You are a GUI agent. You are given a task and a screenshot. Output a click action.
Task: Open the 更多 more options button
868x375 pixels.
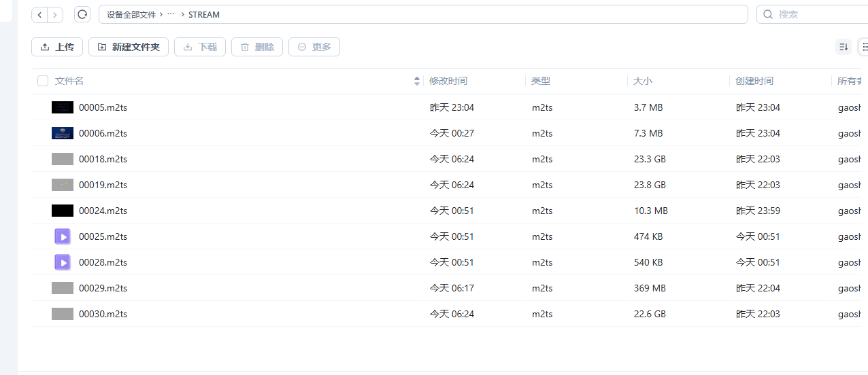click(x=314, y=47)
